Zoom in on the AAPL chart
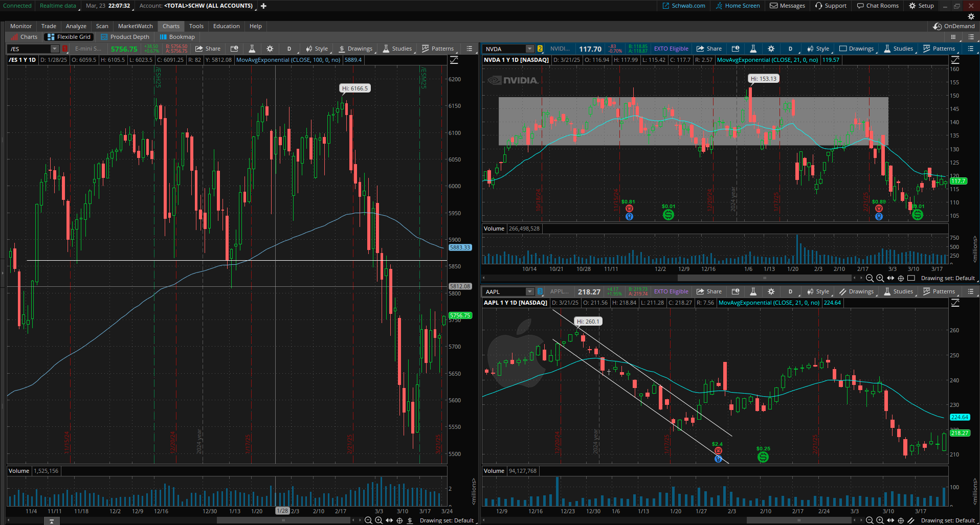 point(880,520)
